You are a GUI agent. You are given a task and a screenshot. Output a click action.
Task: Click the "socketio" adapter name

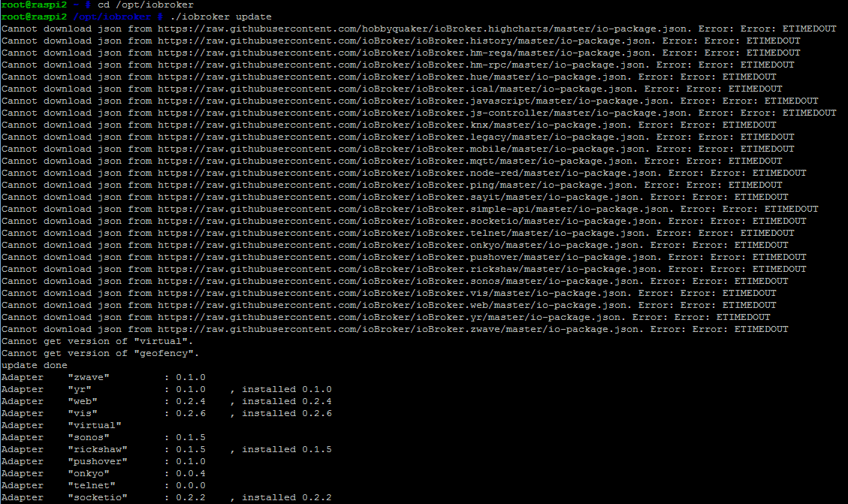[x=98, y=497]
